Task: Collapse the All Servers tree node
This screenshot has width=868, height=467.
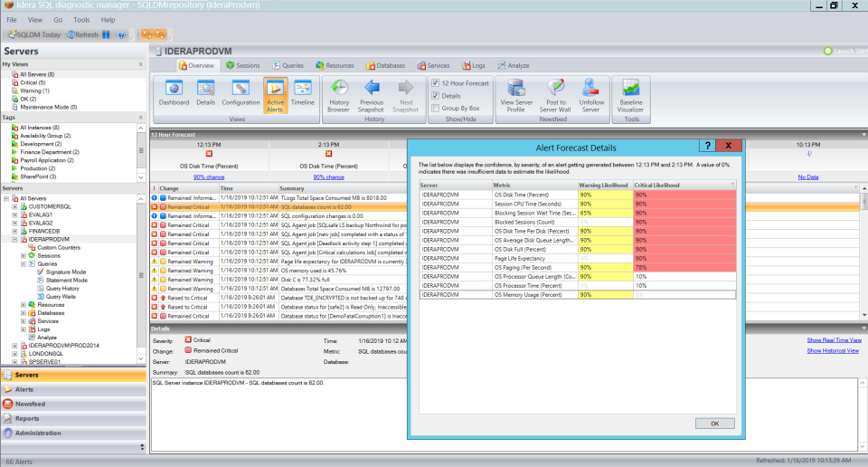Action: pyautogui.click(x=6, y=198)
